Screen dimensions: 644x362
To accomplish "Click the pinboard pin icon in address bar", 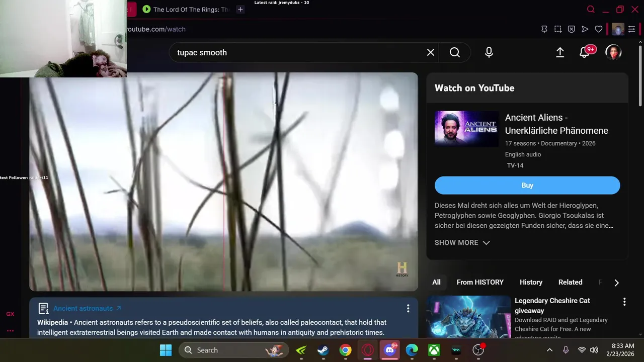I will click(x=544, y=29).
